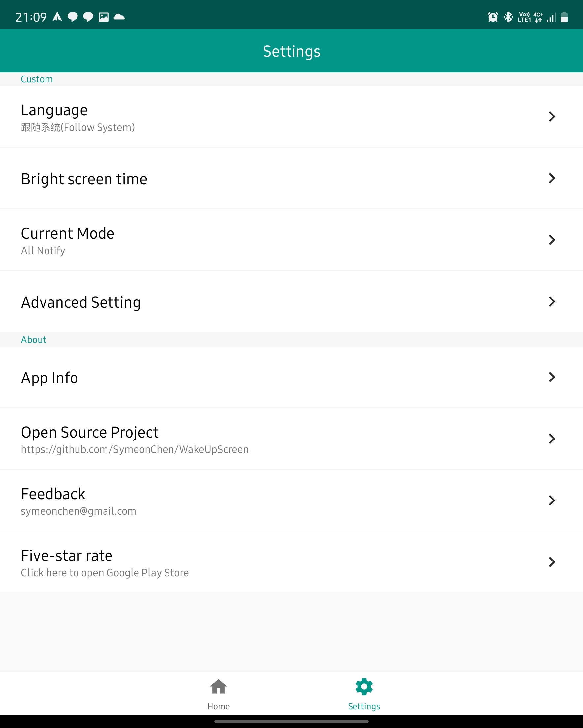Expand the Bright screen time chevron
This screenshot has height=728, width=583.
coord(552,178)
